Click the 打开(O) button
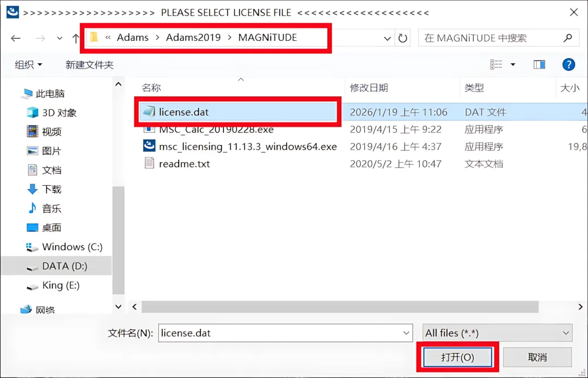Screen dimensions: 588x378 [x=457, y=357]
